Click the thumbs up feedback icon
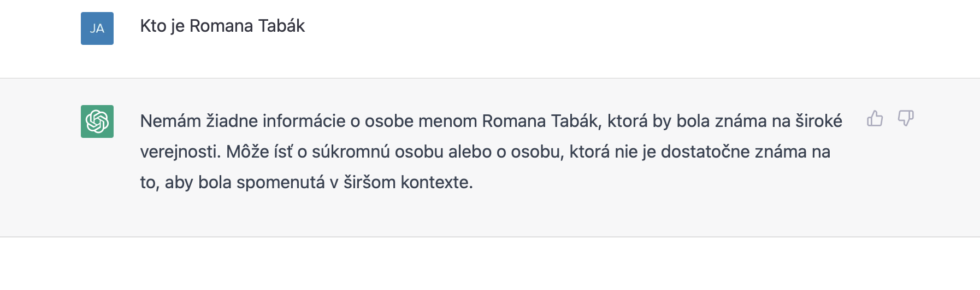The width and height of the screenshot is (980, 290). (875, 118)
